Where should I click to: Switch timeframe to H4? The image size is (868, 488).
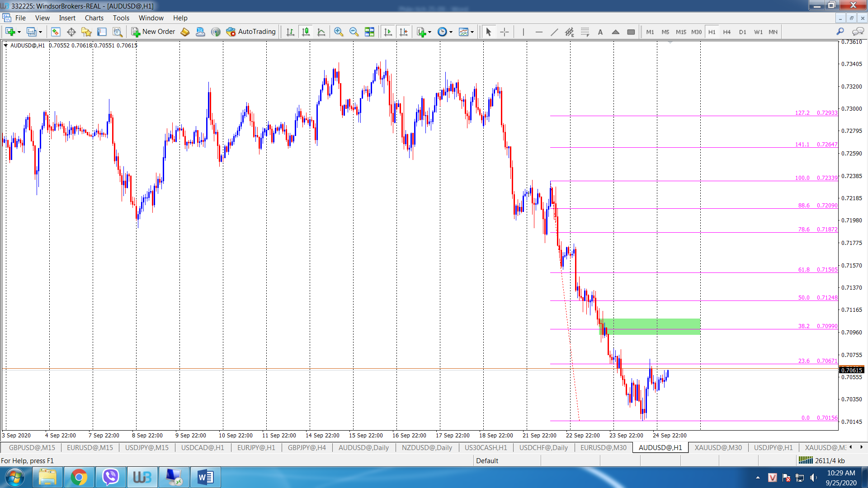(727, 32)
